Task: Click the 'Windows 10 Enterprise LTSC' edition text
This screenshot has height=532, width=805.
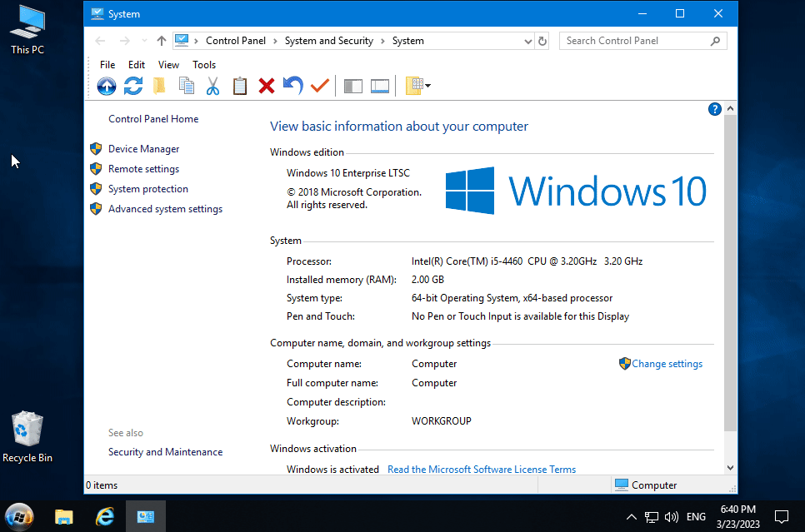Action: [x=348, y=173]
